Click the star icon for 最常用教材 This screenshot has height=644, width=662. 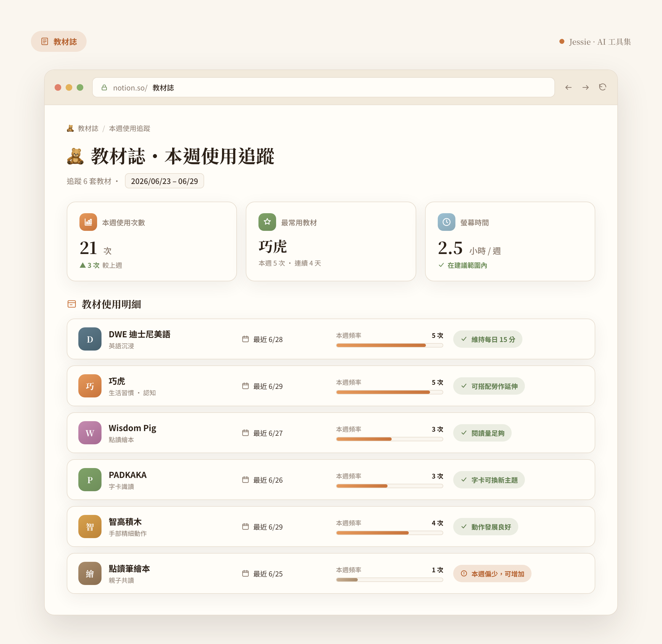(x=267, y=222)
